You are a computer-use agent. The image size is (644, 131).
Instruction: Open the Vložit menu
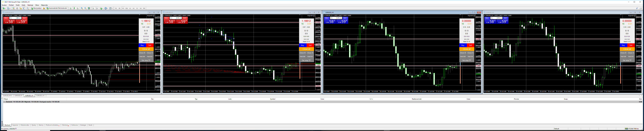point(17,5)
